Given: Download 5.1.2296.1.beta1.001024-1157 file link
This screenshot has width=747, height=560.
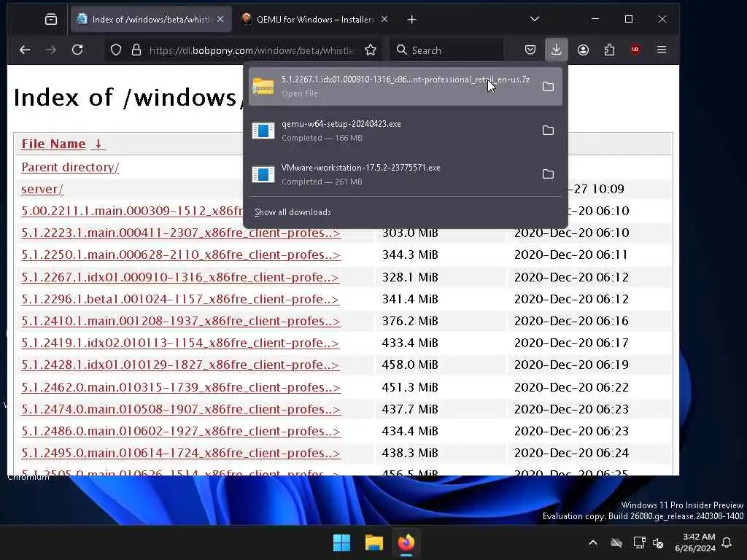Looking at the screenshot, I should [180, 299].
